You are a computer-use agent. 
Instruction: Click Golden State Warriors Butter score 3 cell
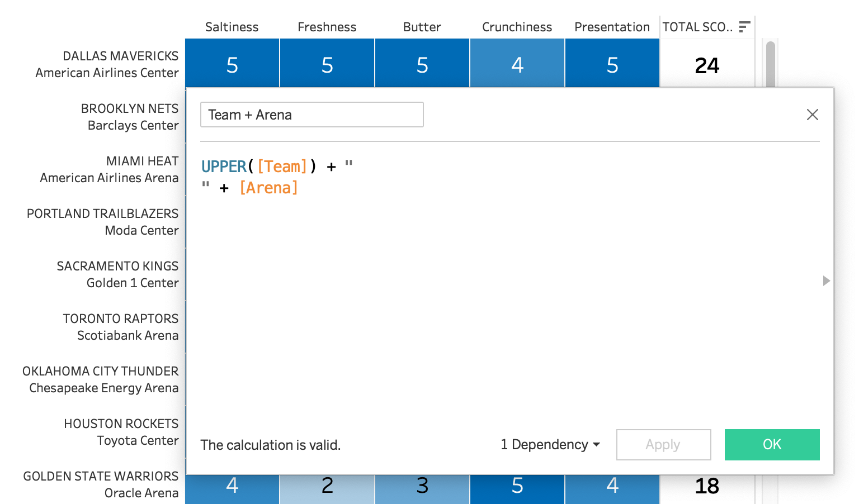[422, 489]
